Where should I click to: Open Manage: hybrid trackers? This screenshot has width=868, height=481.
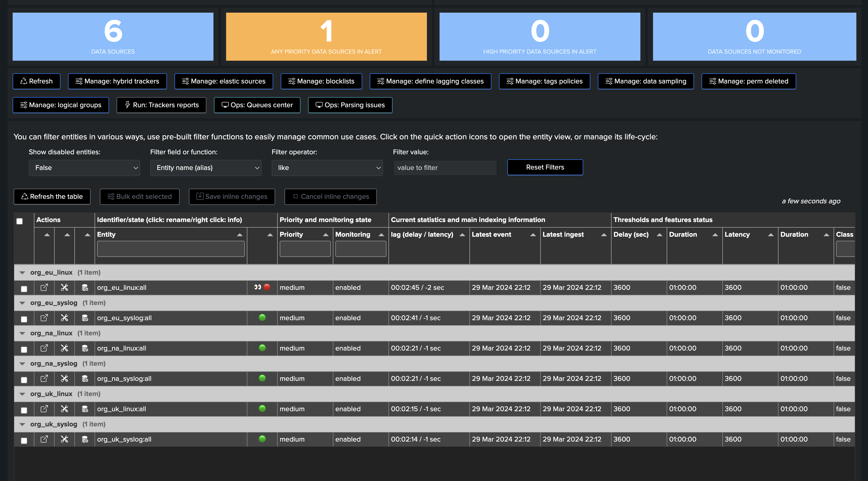tap(117, 81)
